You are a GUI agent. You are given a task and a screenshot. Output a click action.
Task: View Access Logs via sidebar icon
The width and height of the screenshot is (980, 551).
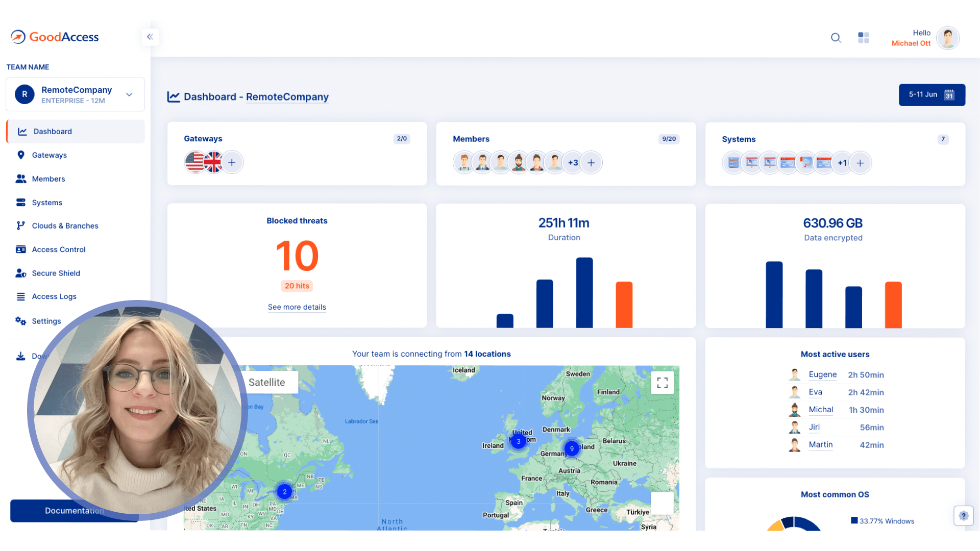(21, 296)
